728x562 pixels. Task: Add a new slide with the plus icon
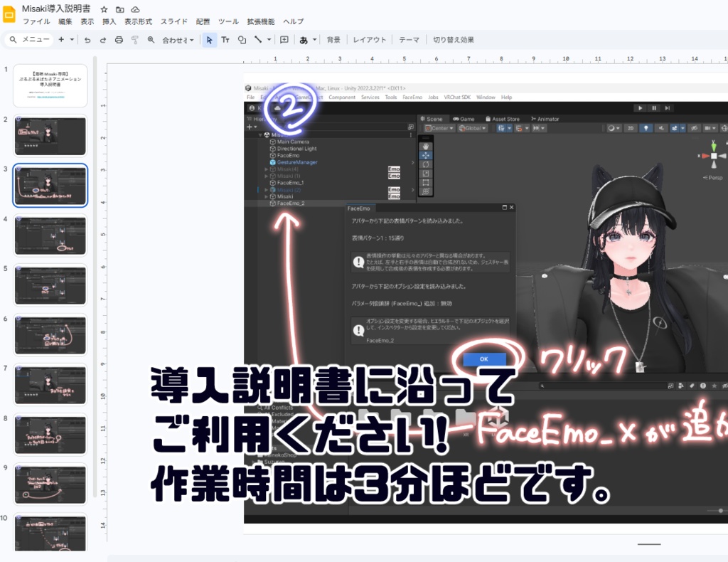pyautogui.click(x=61, y=39)
